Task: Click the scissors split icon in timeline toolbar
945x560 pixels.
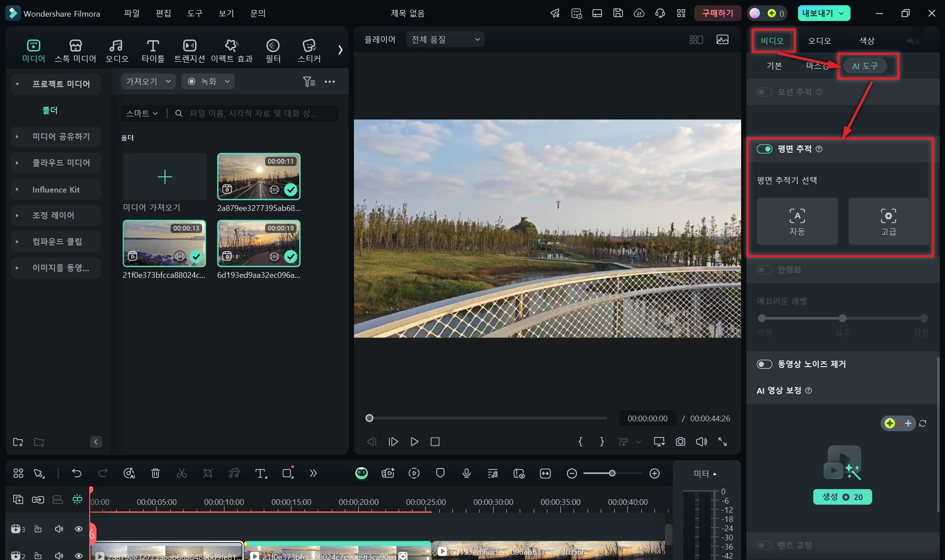Action: click(182, 473)
